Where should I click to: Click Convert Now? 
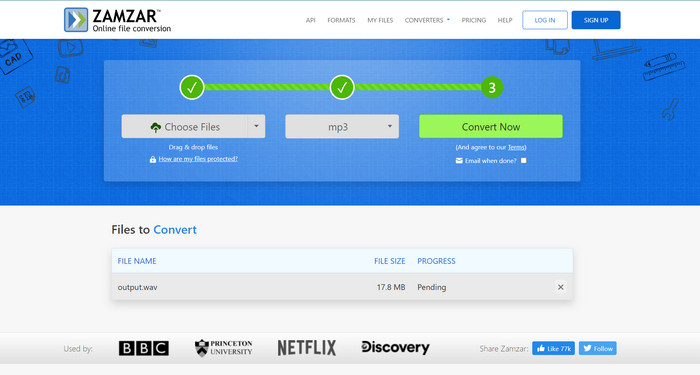491,127
